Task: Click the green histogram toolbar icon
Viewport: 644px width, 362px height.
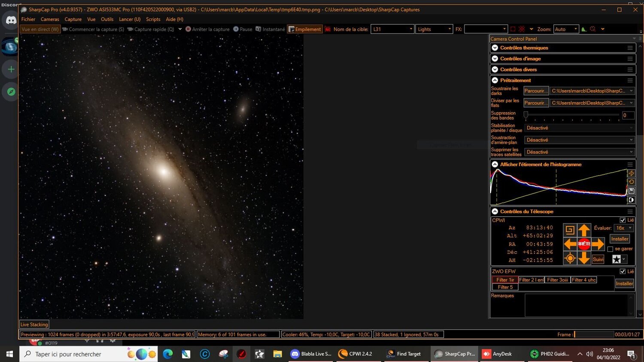Action: (x=583, y=29)
